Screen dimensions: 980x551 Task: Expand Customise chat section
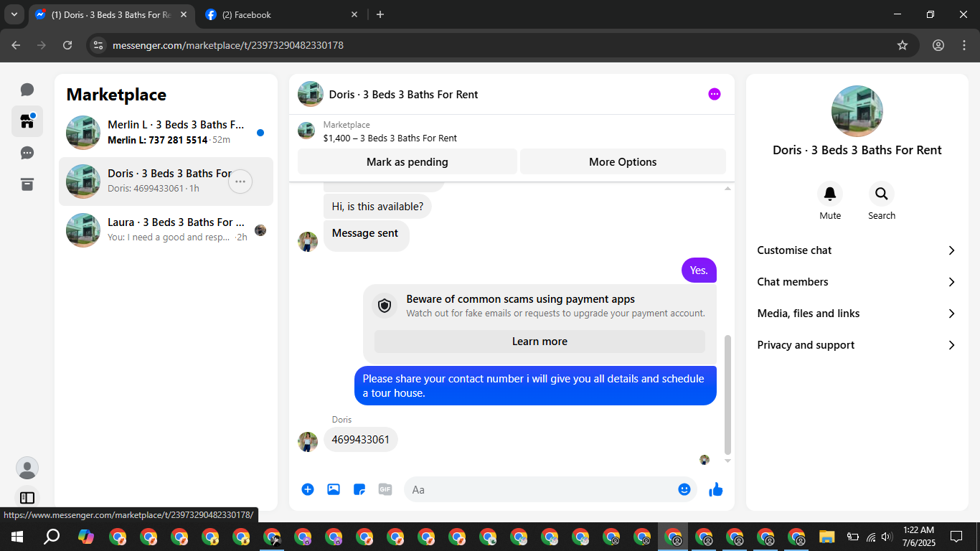[x=857, y=250]
